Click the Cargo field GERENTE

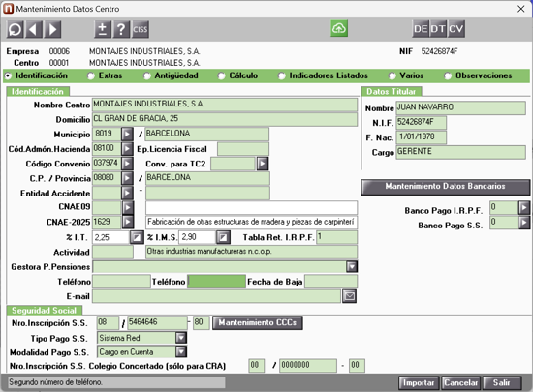[x=460, y=152]
